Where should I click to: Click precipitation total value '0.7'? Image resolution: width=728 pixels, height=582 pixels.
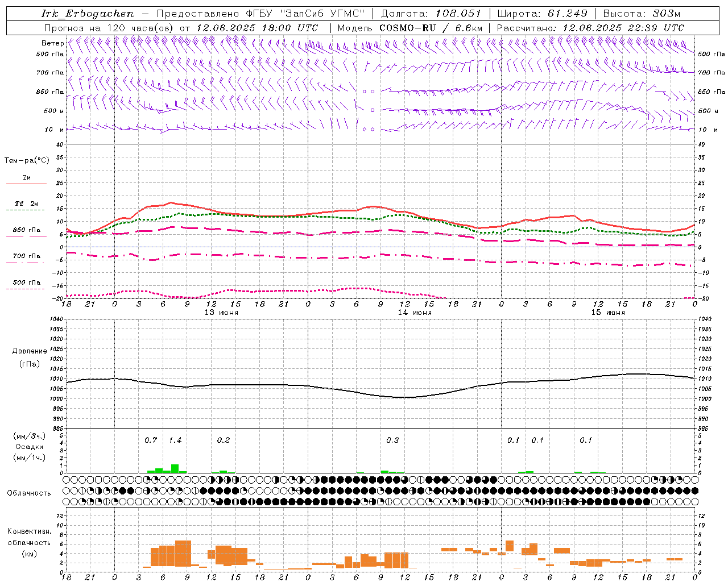pos(151,440)
